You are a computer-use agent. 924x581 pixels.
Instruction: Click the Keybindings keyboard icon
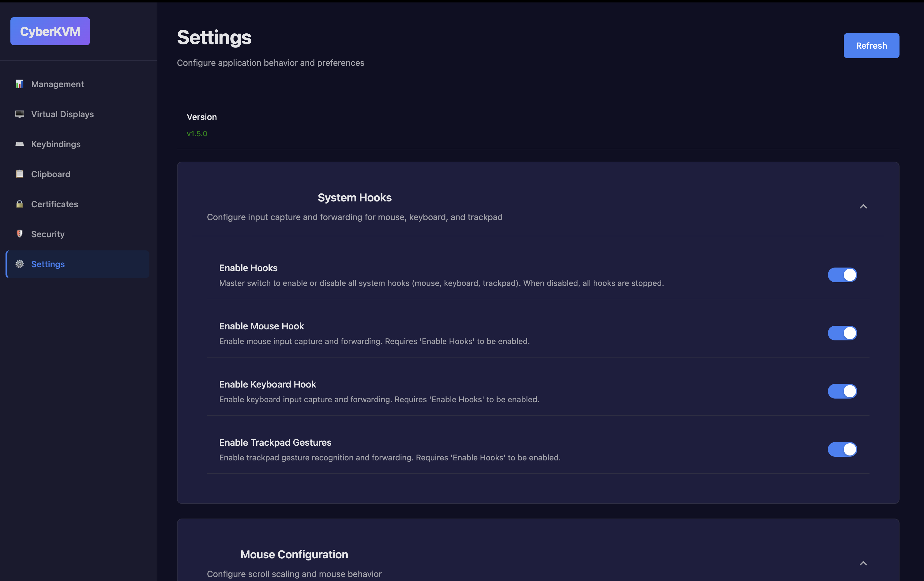pos(19,144)
